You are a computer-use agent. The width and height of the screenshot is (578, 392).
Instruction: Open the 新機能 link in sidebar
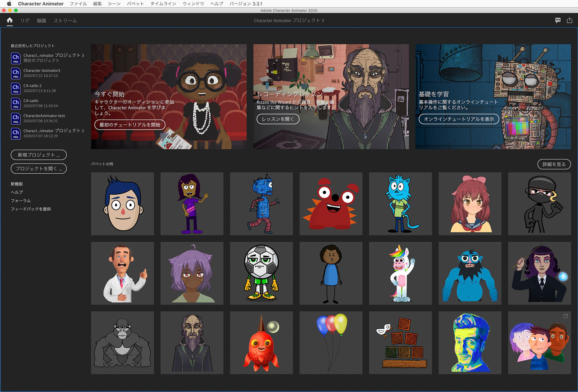pyautogui.click(x=17, y=184)
